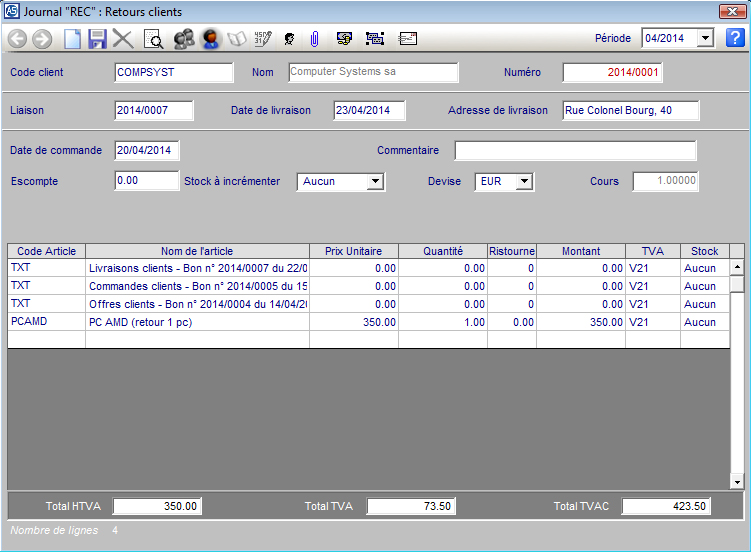Image resolution: width=751 pixels, height=552 pixels.
Task: Click the Commentaire input field
Action: [575, 151]
